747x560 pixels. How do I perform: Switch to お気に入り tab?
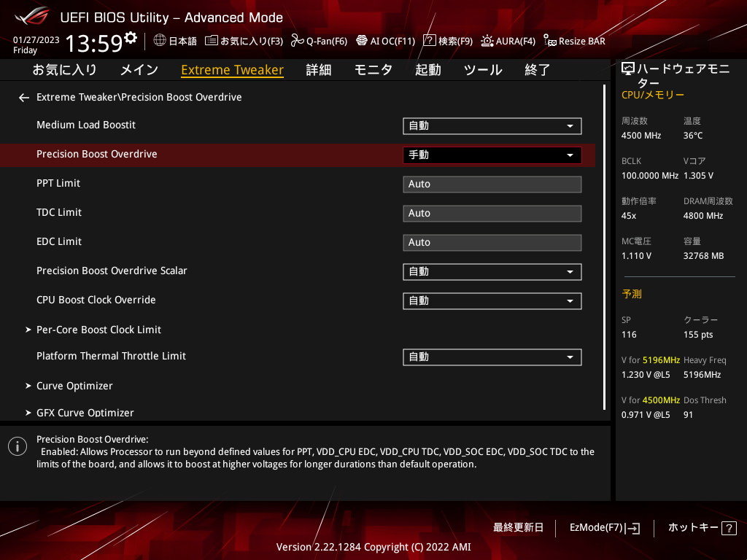[64, 70]
